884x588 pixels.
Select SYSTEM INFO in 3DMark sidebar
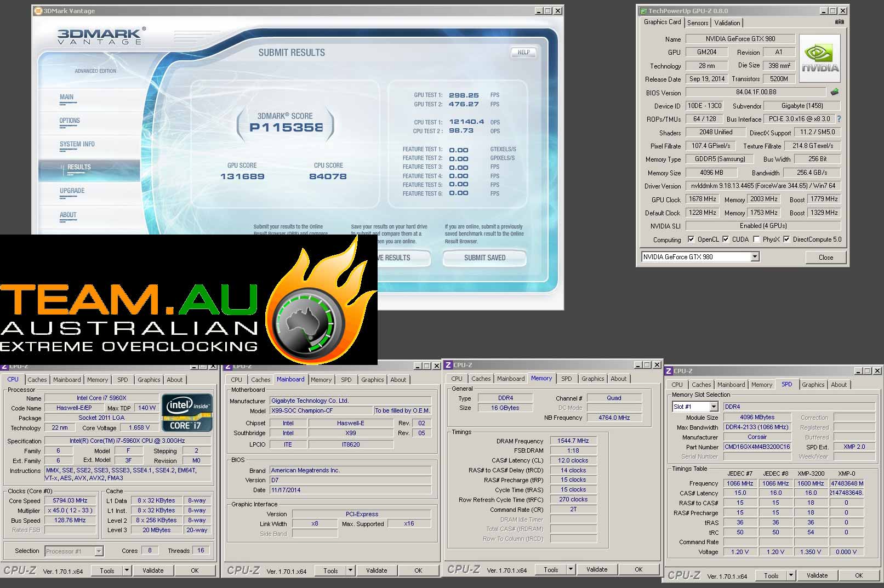pos(77,144)
